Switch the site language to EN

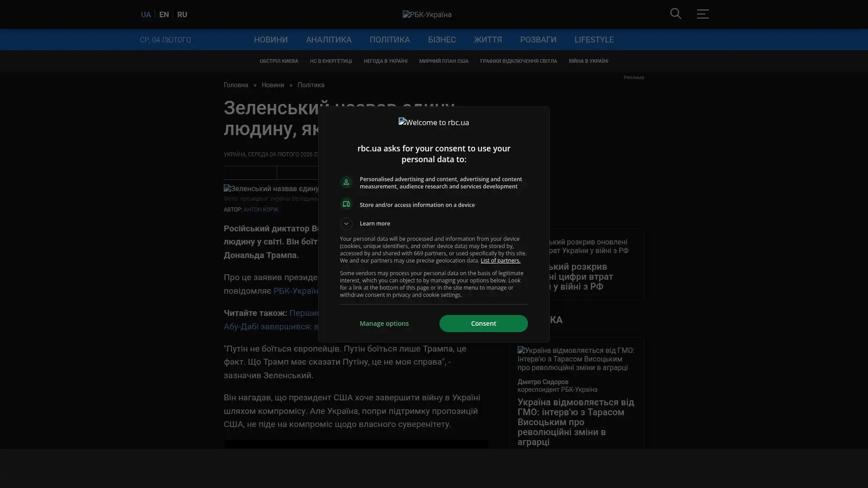coord(164,14)
